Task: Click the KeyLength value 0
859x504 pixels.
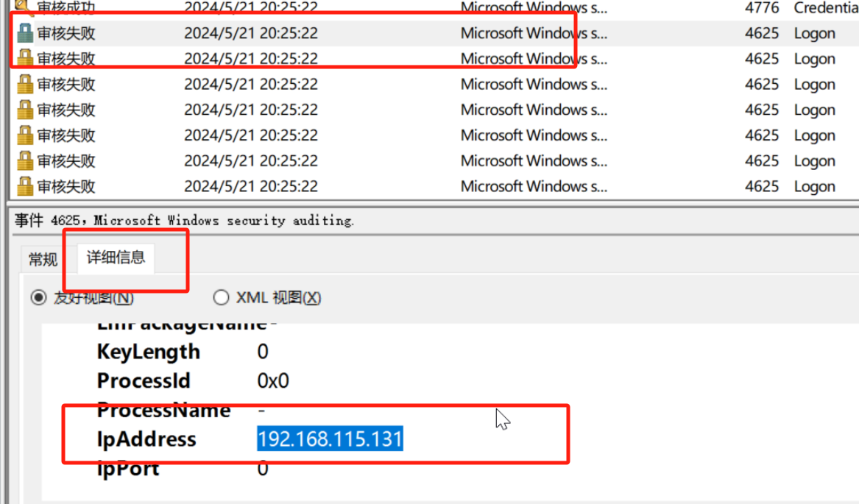Action: (x=263, y=352)
